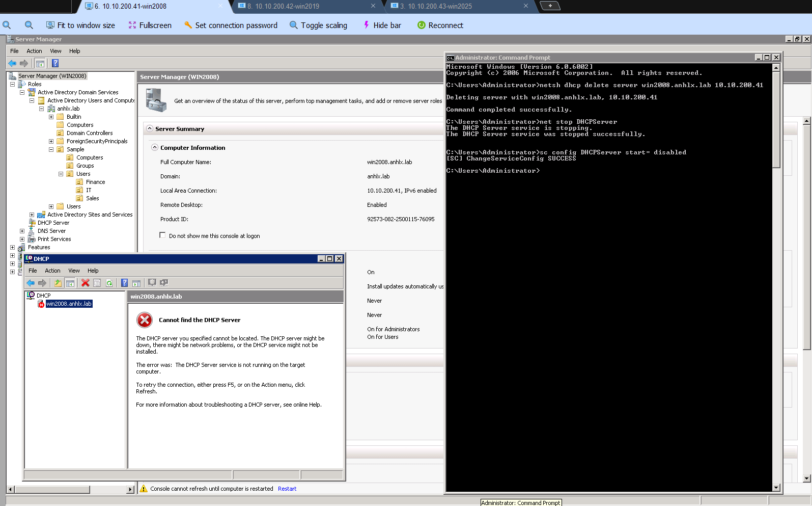Click the server toolbox icon in Server Manager overview
Image resolution: width=812 pixels, height=506 pixels.
coord(156,100)
